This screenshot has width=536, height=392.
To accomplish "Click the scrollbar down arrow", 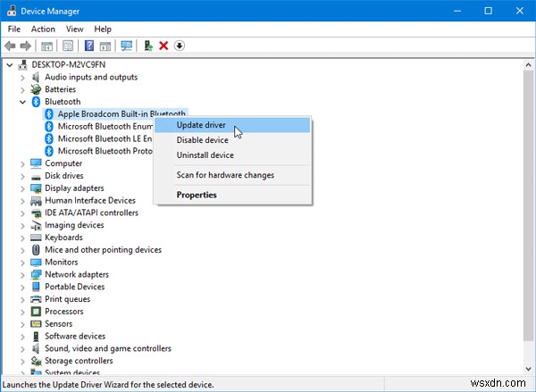I will (x=529, y=369).
